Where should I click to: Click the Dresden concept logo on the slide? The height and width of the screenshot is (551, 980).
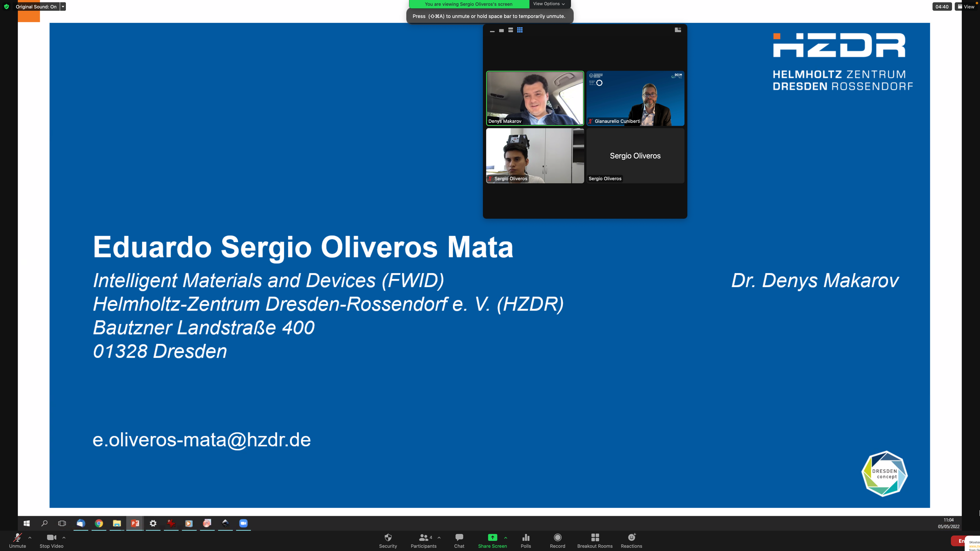click(884, 474)
